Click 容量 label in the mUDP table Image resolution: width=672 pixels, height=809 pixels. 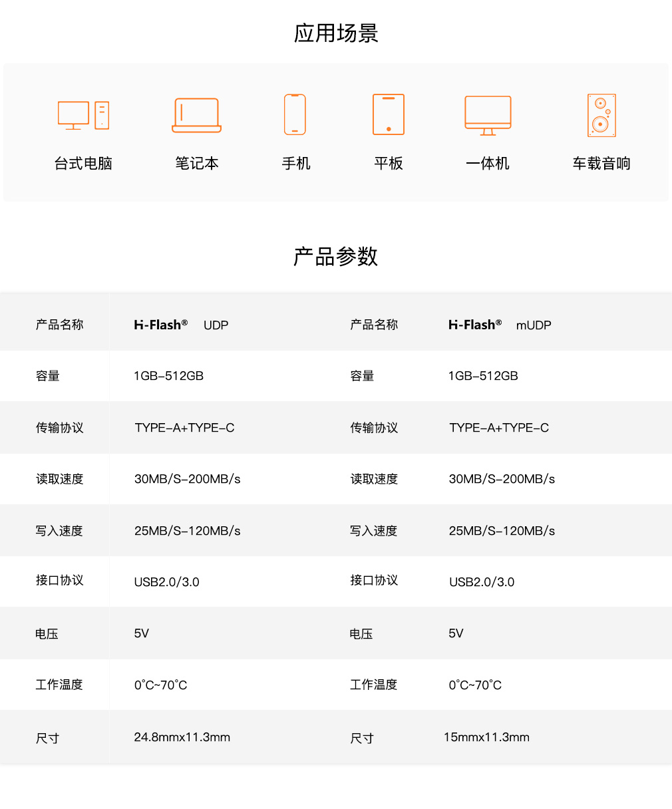click(362, 376)
